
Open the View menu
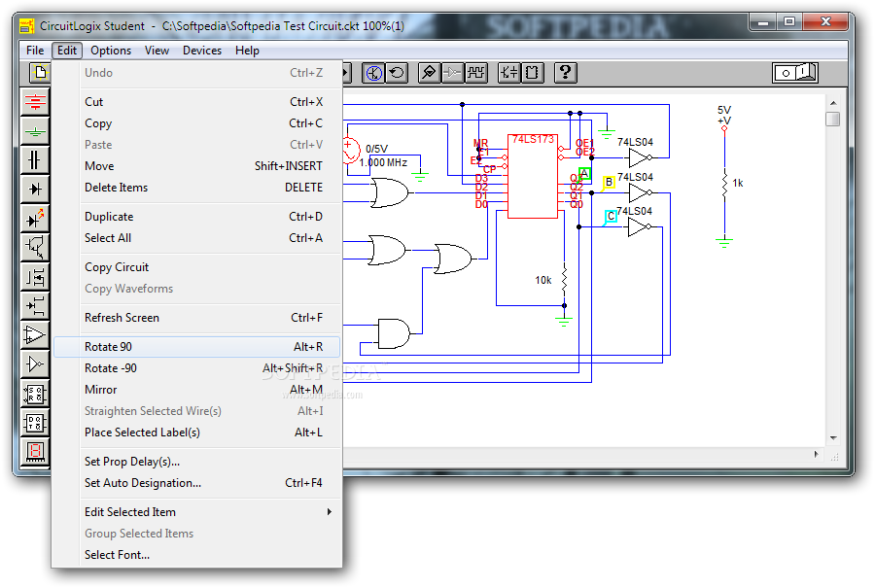pyautogui.click(x=157, y=51)
